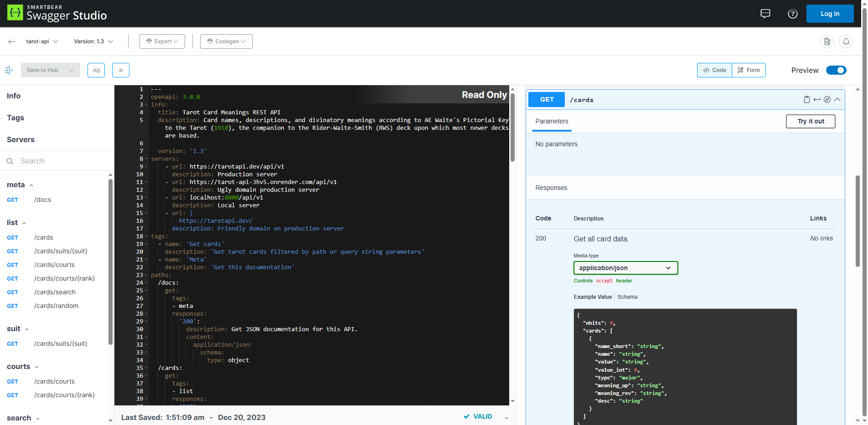The height and width of the screenshot is (425, 868).
Task: Fold the paths block at line 23
Action: [146, 275]
